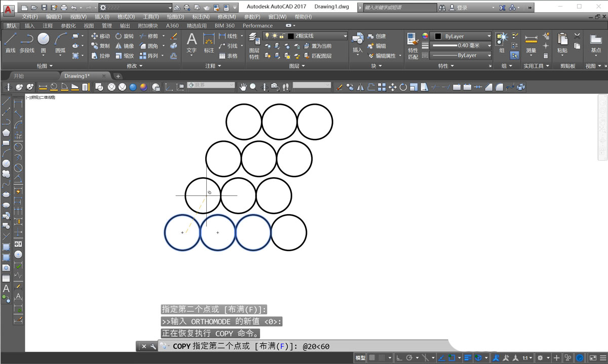Choose the 移动 (Move) command
608x364 pixels.
100,36
